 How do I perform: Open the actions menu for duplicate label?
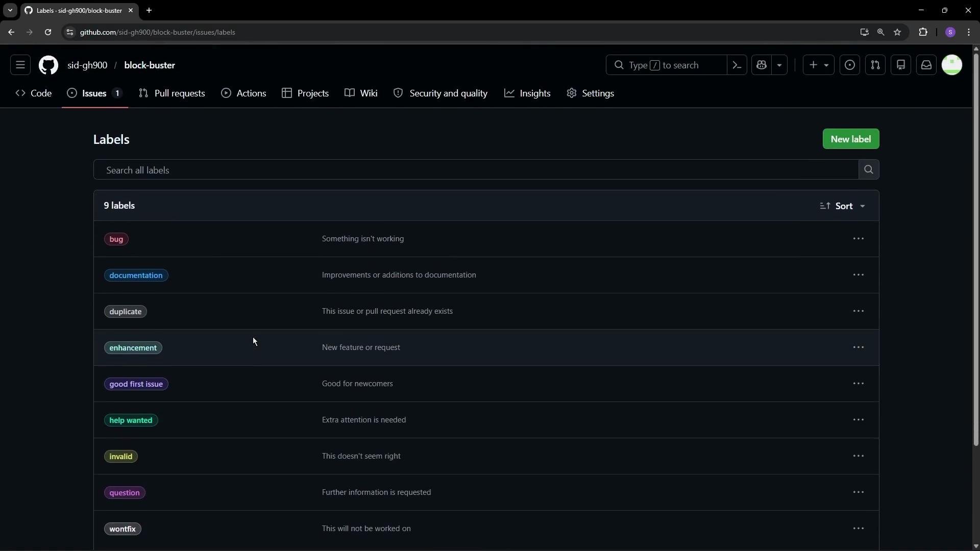[x=859, y=311]
